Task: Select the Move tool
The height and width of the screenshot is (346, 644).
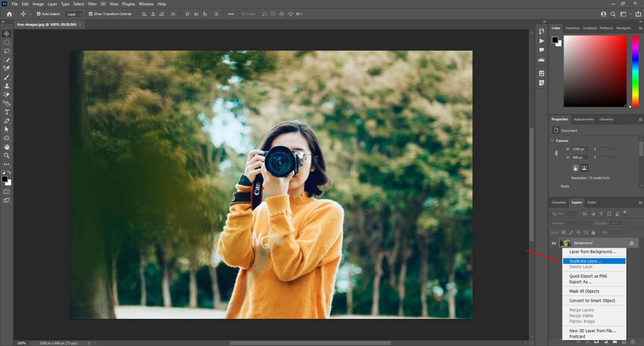Action: (6, 34)
